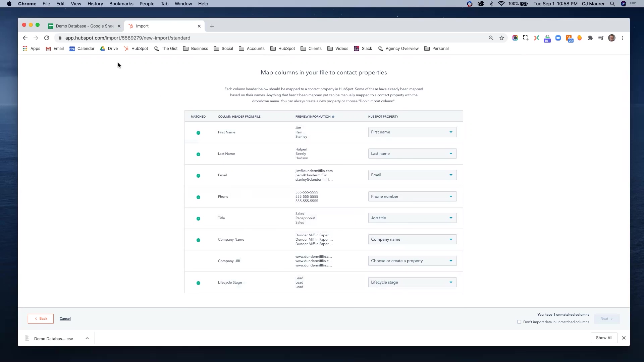Viewport: 644px width, 362px height.
Task: Open the History menu
Action: pyautogui.click(x=95, y=4)
